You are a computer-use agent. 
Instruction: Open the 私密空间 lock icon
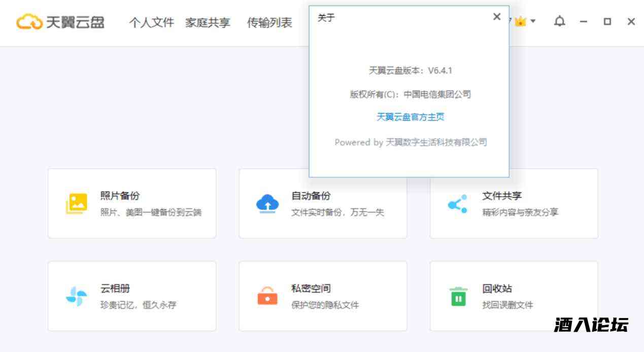(267, 296)
